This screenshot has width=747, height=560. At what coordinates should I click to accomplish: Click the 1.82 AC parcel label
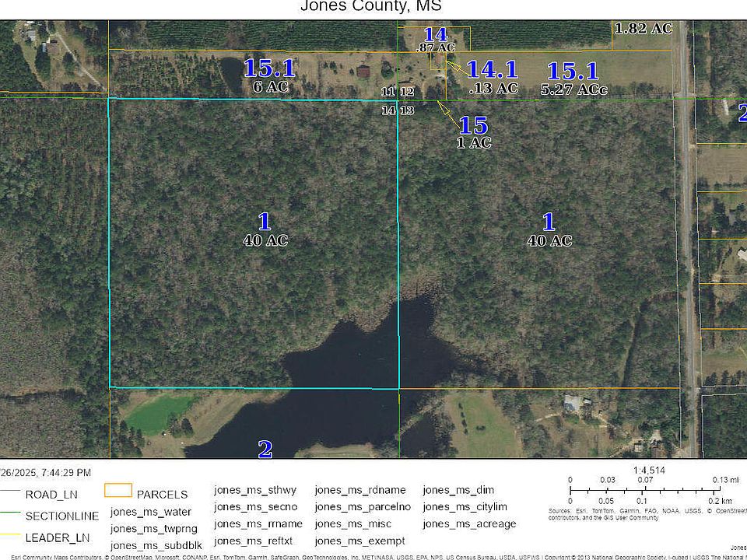pos(643,29)
